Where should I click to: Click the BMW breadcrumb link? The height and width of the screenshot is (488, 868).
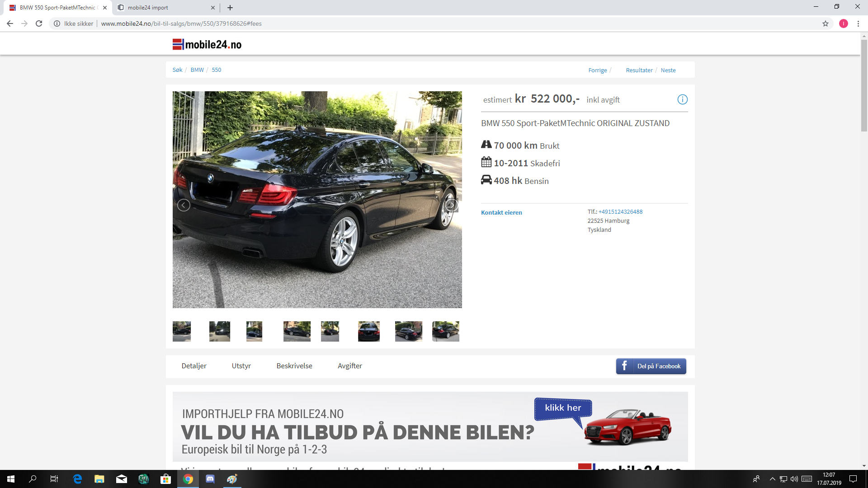197,70
